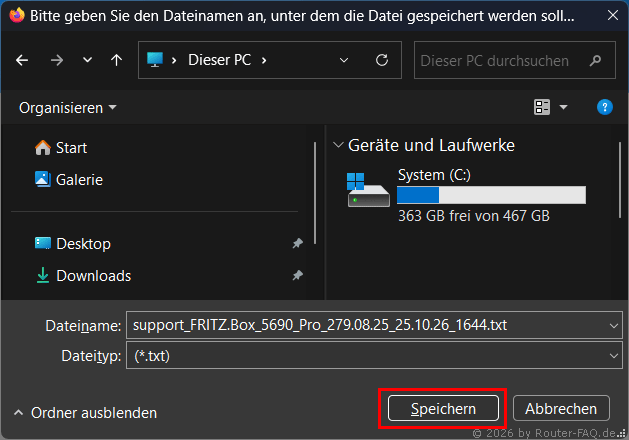Click the Firefox icon in title bar
629x440 pixels.
click(x=17, y=16)
